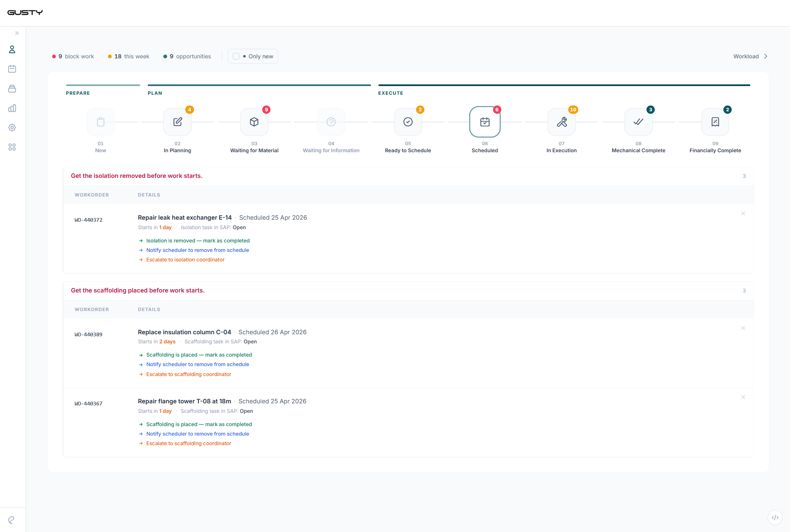
Task: Open the bar chart analytics sidebar icon
Action: [12, 108]
